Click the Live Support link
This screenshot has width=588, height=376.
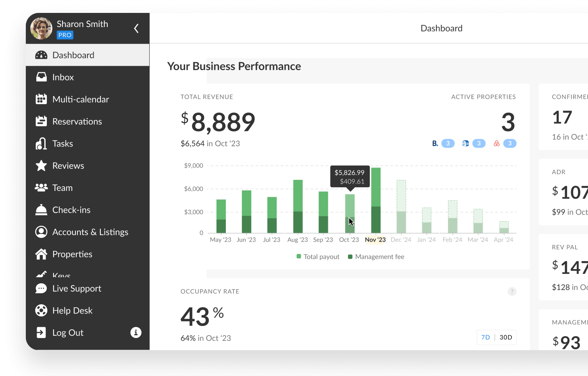(77, 288)
